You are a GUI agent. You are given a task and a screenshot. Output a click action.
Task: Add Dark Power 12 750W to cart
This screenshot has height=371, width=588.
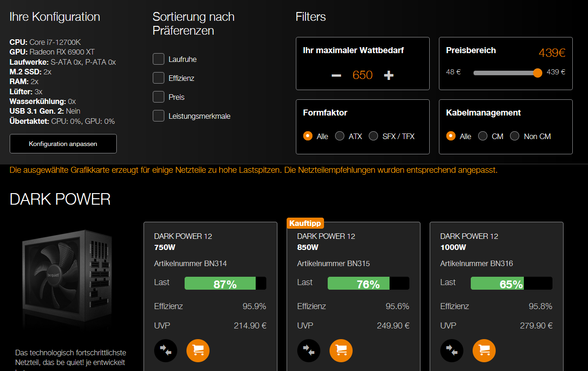(198, 351)
